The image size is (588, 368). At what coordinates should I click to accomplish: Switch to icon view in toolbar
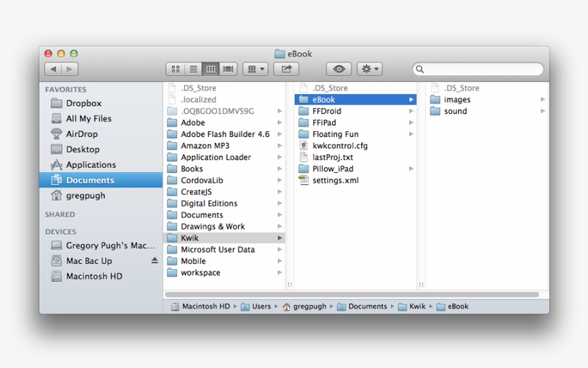point(176,69)
